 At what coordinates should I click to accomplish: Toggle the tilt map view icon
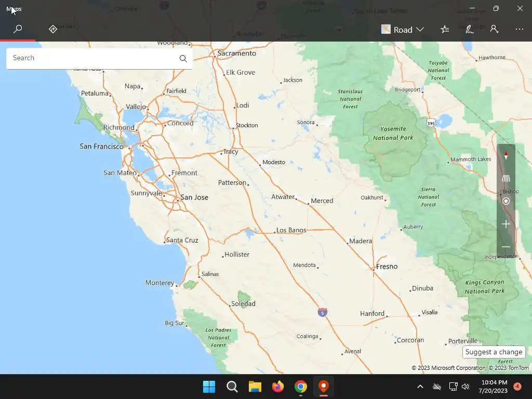506,178
